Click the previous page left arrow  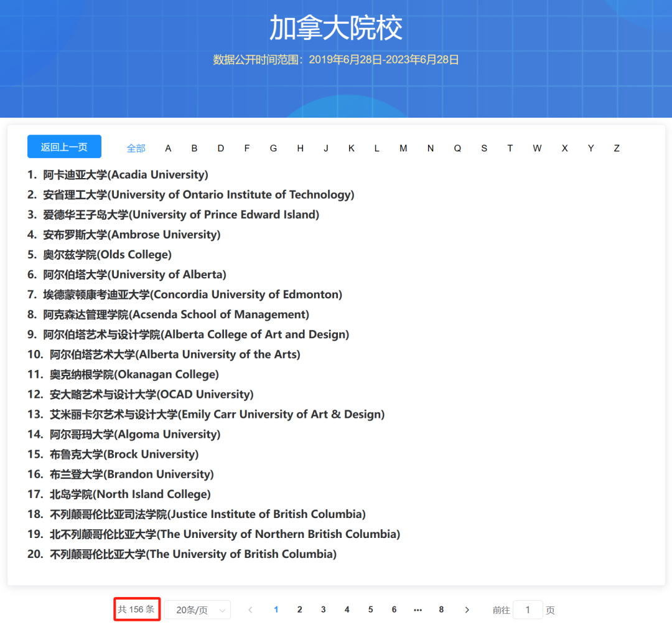point(250,610)
